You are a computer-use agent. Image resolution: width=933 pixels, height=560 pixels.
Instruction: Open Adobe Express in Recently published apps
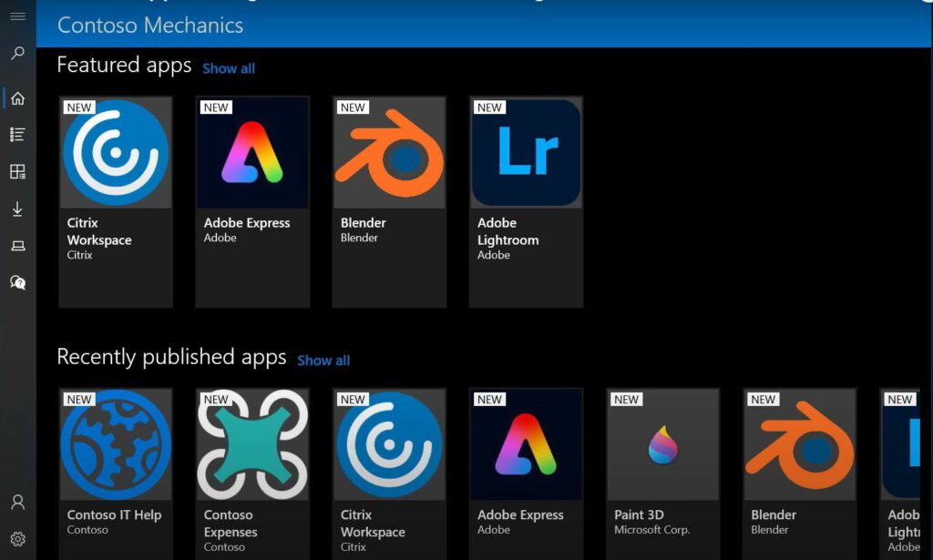point(526,473)
